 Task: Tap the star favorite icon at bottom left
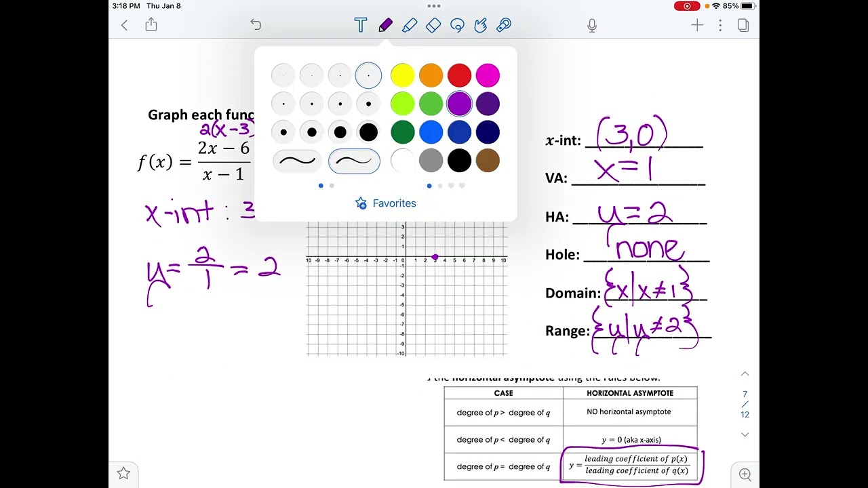tap(123, 473)
